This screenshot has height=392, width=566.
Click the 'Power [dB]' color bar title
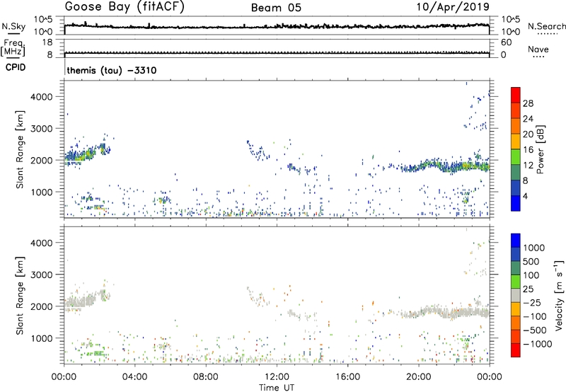click(x=541, y=149)
